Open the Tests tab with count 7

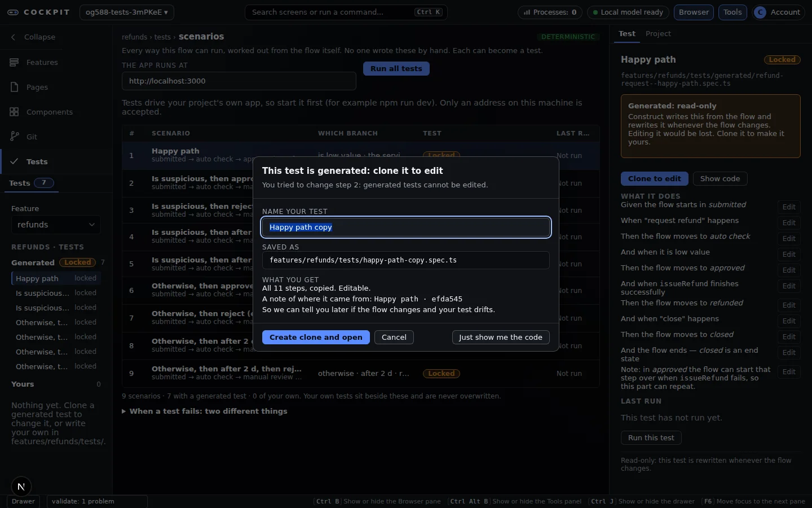[32, 183]
